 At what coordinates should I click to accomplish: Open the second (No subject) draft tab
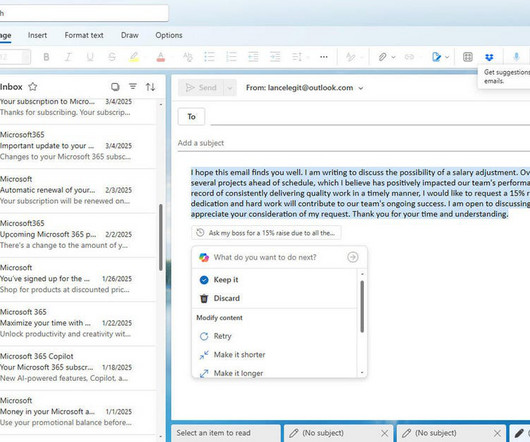pyautogui.click(x=445, y=433)
